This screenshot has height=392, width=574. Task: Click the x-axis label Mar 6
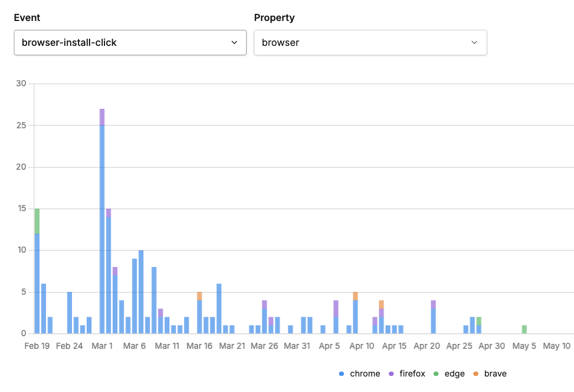(x=134, y=346)
